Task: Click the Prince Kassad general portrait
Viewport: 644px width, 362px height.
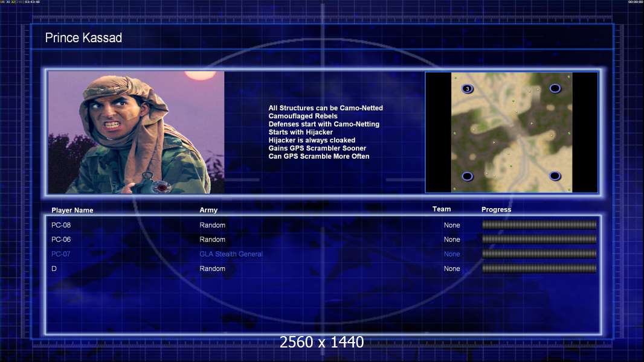Action: pyautogui.click(x=137, y=132)
